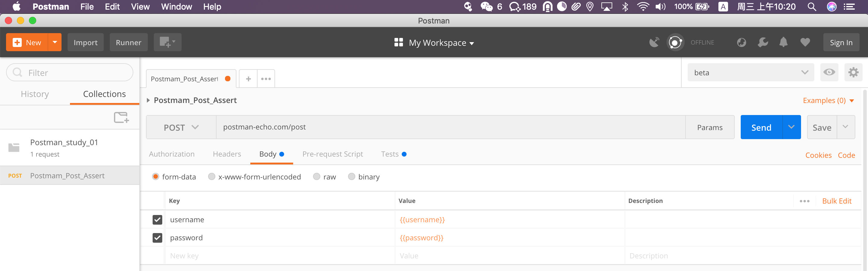This screenshot has height=271, width=868.
Task: Open tab options three-dots menu
Action: [266, 79]
